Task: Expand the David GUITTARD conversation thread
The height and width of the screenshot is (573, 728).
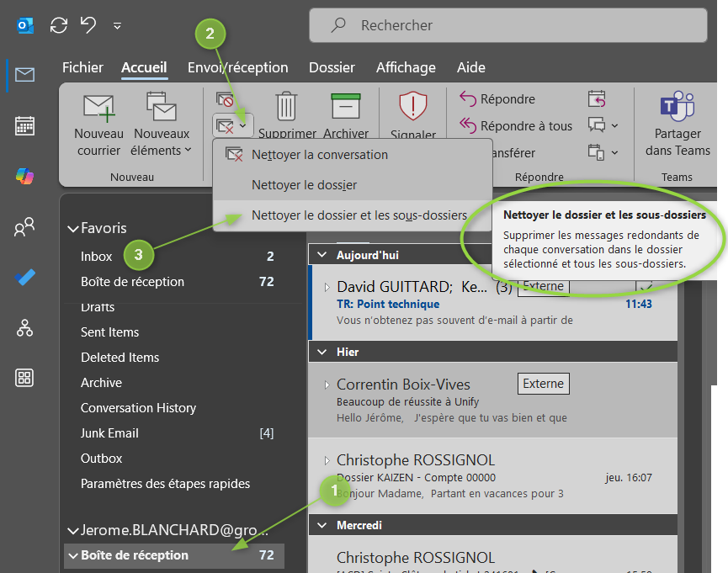Action: (x=327, y=288)
